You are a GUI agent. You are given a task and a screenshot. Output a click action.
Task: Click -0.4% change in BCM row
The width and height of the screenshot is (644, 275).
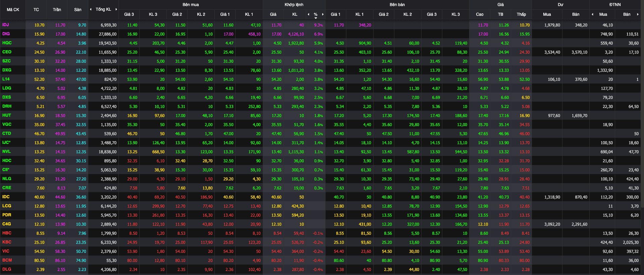318,261
